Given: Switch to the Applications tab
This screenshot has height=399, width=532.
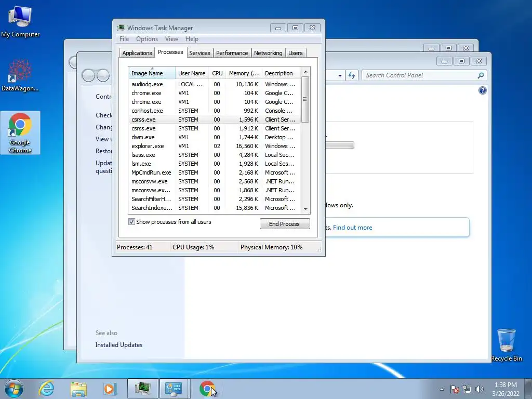Looking at the screenshot, I should pyautogui.click(x=137, y=53).
